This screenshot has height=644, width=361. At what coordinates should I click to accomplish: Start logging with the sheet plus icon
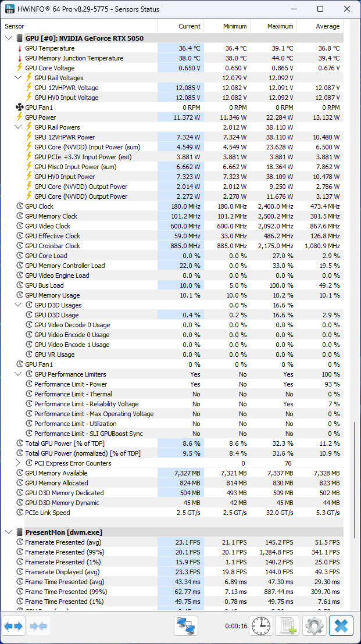[288, 626]
